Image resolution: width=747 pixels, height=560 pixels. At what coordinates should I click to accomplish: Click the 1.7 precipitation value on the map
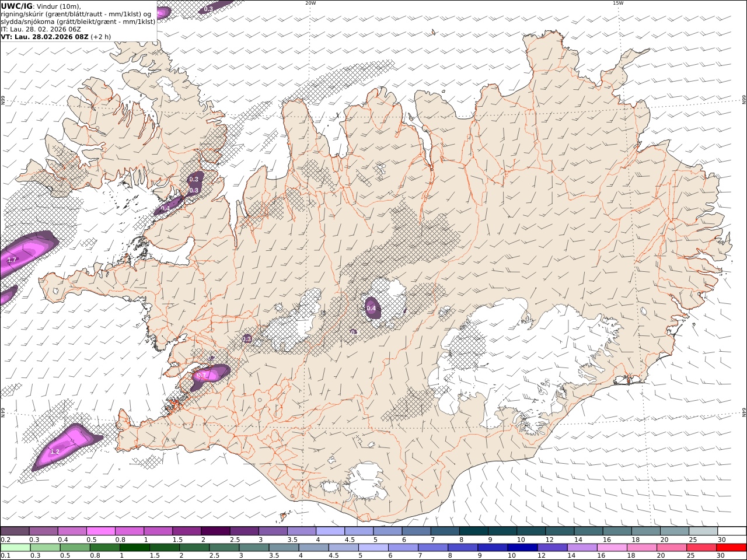(x=12, y=260)
